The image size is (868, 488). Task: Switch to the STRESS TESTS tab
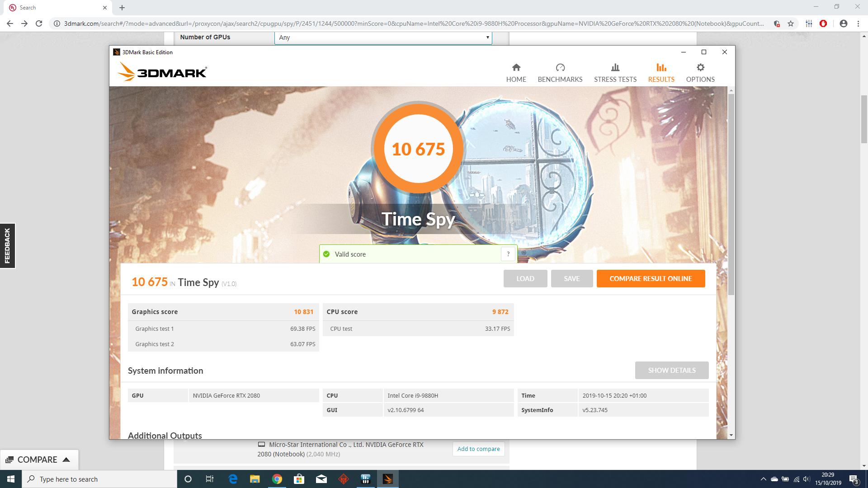(615, 73)
